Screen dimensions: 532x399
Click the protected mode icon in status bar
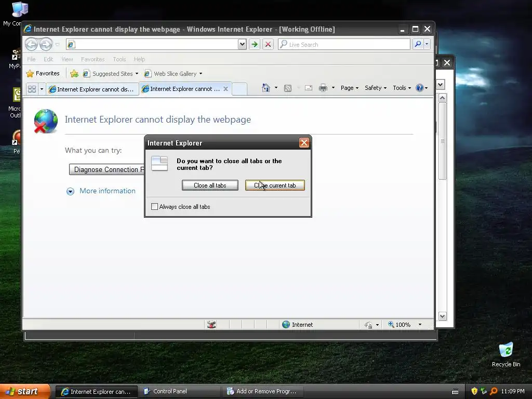point(368,325)
